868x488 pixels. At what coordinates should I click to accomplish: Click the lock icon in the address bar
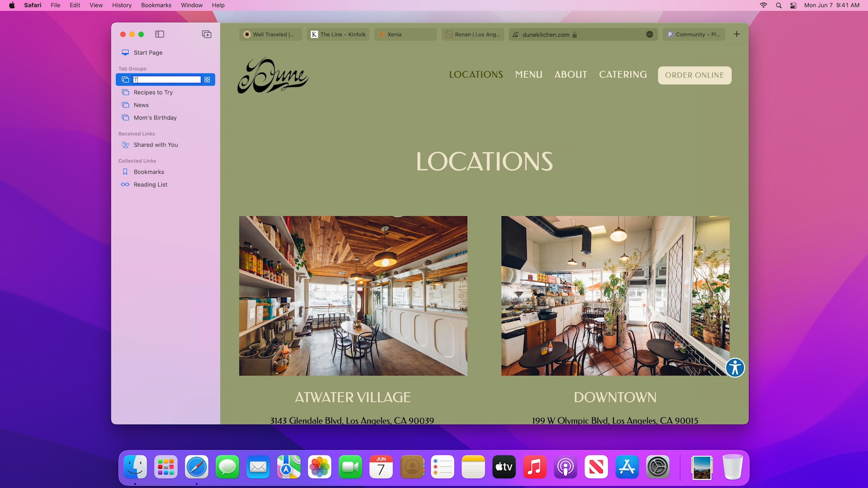tap(575, 34)
